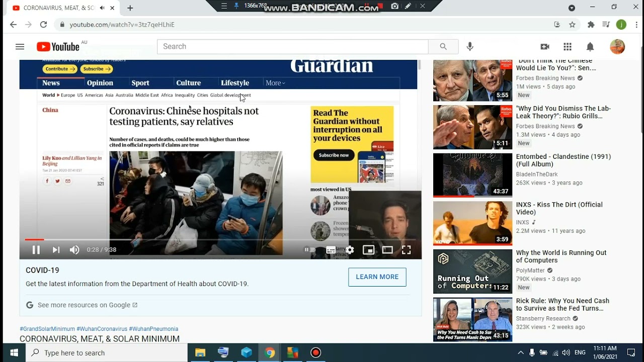Open the INXS Kiss The Dirt thumbnail
The width and height of the screenshot is (644, 362).
click(x=472, y=223)
